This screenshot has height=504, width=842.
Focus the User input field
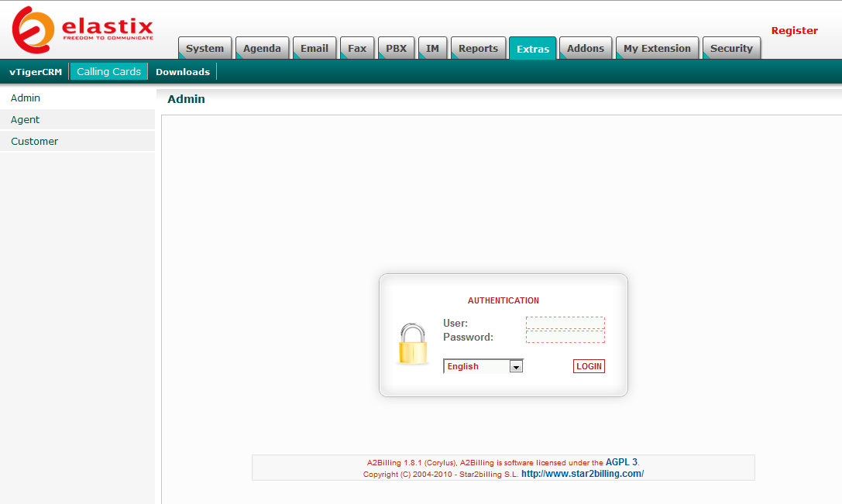565,323
